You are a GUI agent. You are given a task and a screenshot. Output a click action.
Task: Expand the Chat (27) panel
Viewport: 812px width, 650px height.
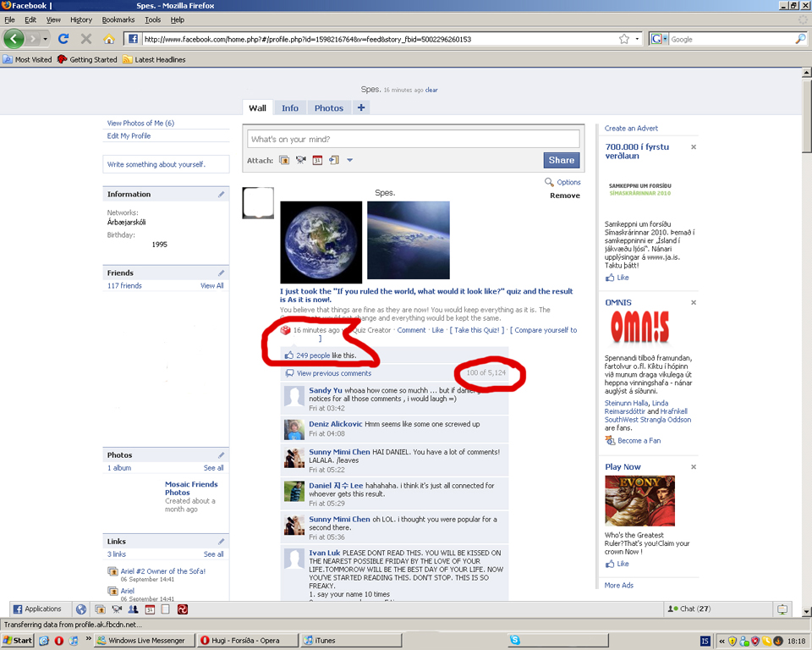[x=690, y=609]
